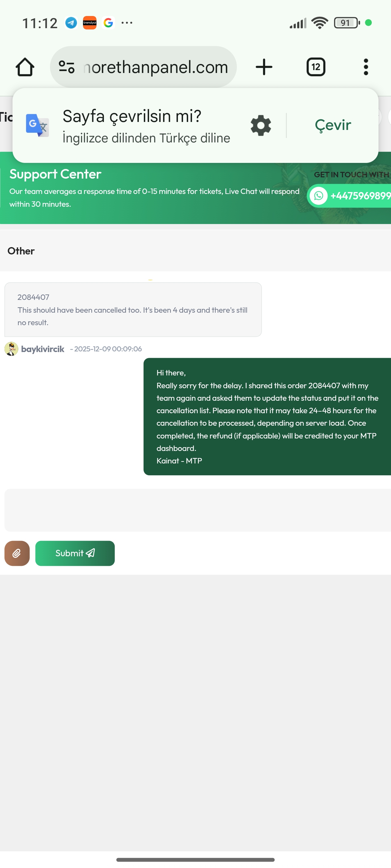Open the tab switcher showing 12 tabs
This screenshot has height=868, width=391.
click(x=316, y=67)
